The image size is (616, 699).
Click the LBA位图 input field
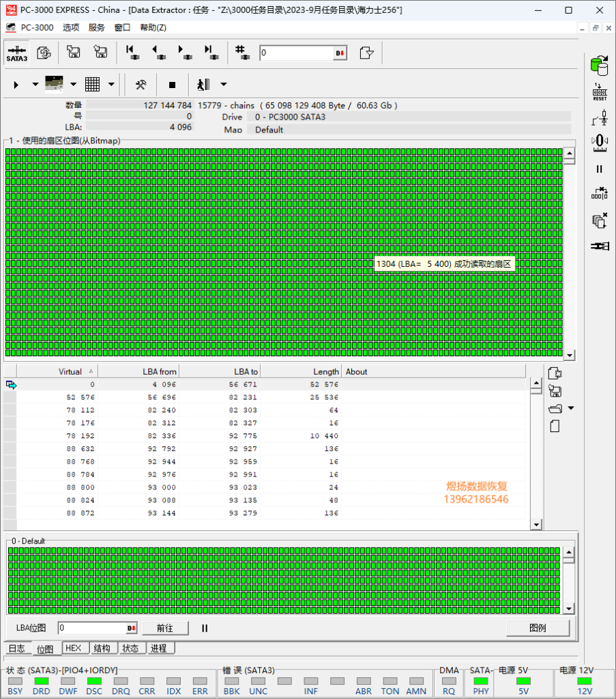[92, 628]
